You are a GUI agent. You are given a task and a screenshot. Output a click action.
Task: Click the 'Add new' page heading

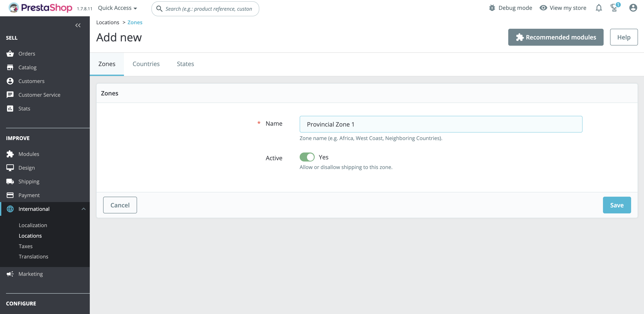[x=119, y=37]
